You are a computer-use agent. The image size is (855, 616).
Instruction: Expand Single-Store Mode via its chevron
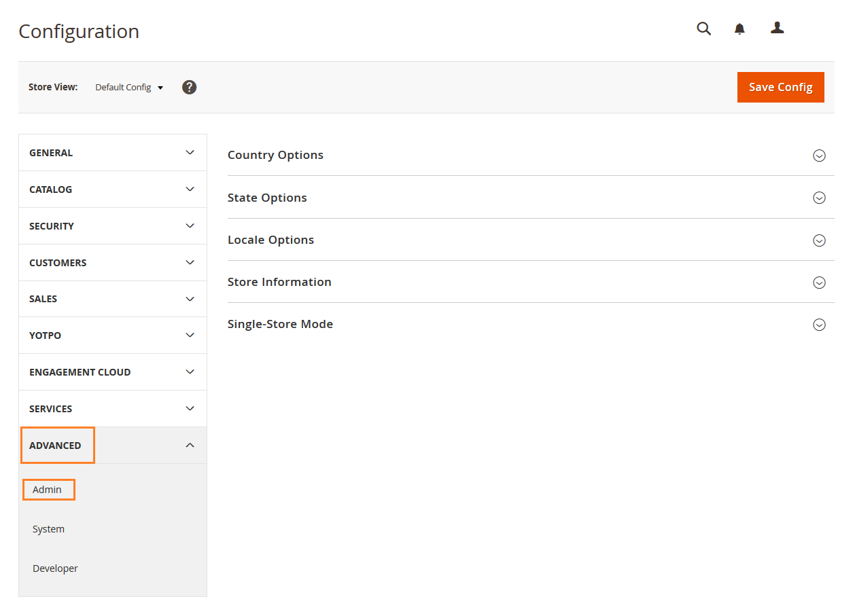tap(819, 325)
